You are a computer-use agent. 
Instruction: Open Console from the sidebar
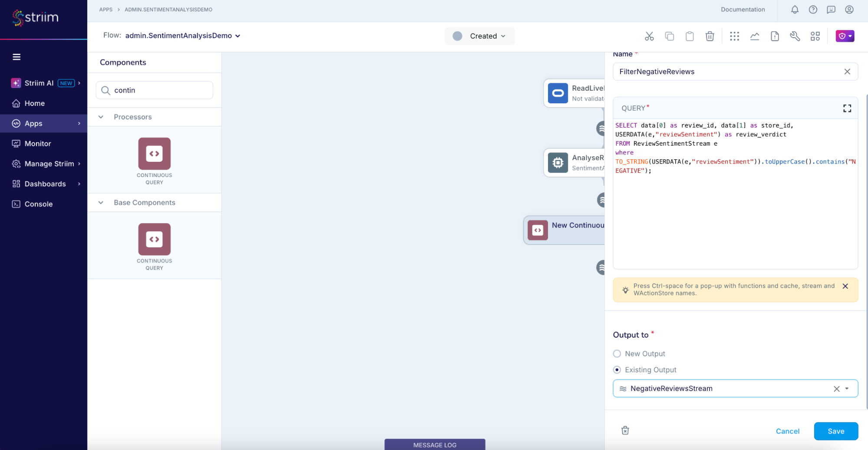(x=39, y=204)
